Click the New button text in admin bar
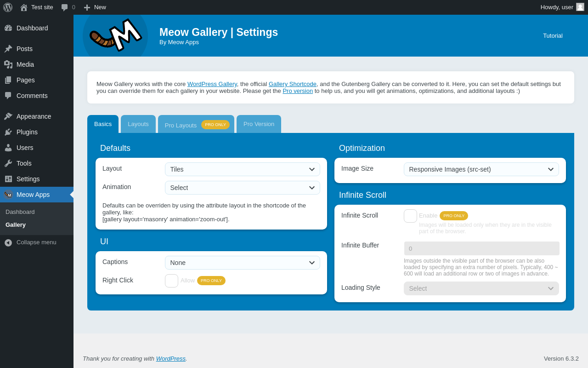Screen dimensions: 588x368 [x=100, y=7]
